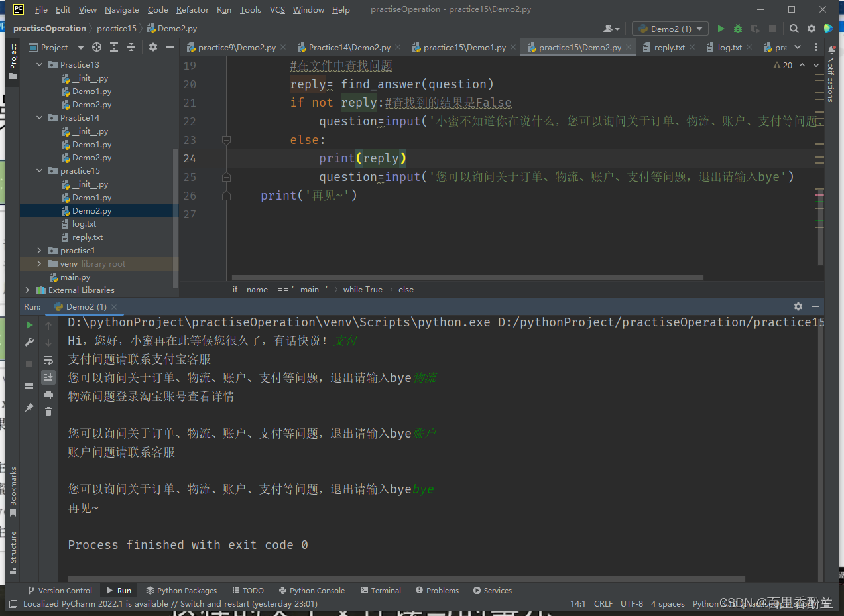Click the editor horizontal scrollbar

click(x=467, y=278)
